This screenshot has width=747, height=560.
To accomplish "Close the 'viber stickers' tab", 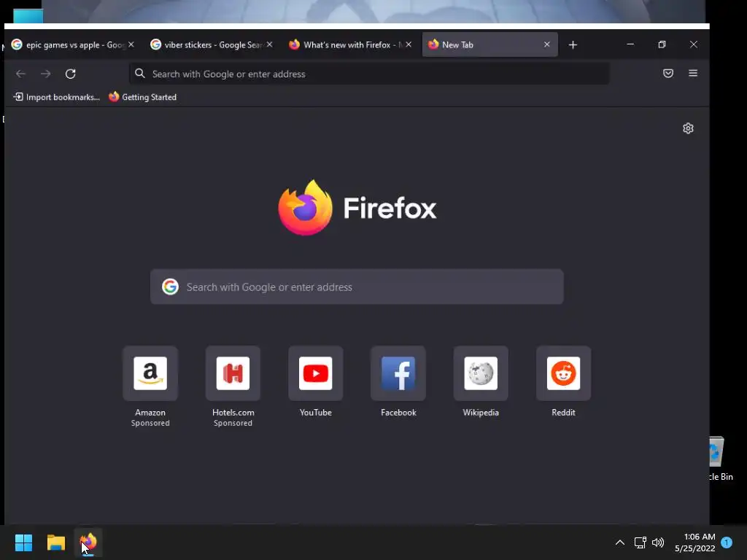I will point(270,44).
